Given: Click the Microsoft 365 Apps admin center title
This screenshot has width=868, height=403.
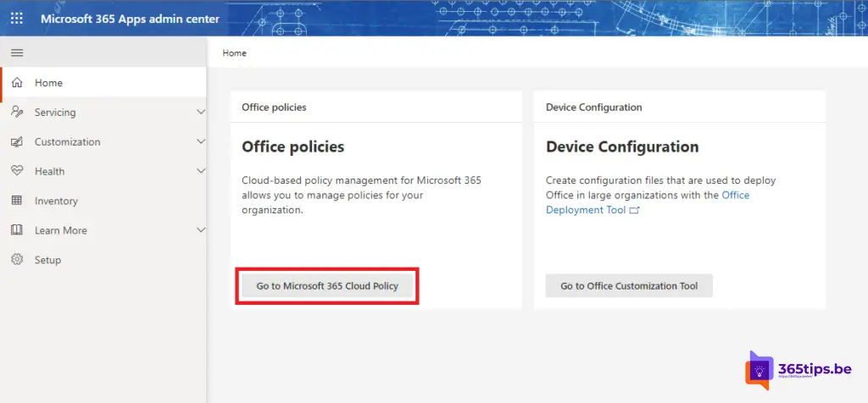Looking at the screenshot, I should (x=130, y=19).
